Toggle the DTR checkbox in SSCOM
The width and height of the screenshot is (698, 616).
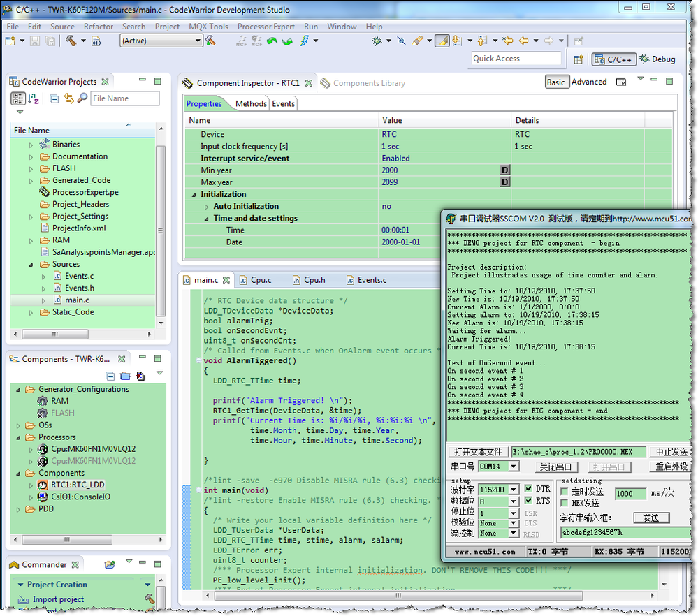[528, 489]
